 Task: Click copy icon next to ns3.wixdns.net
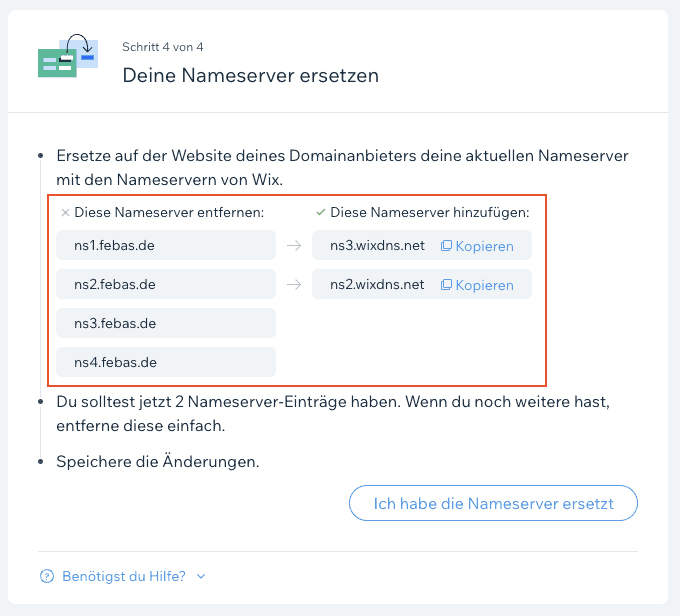pyautogui.click(x=446, y=246)
